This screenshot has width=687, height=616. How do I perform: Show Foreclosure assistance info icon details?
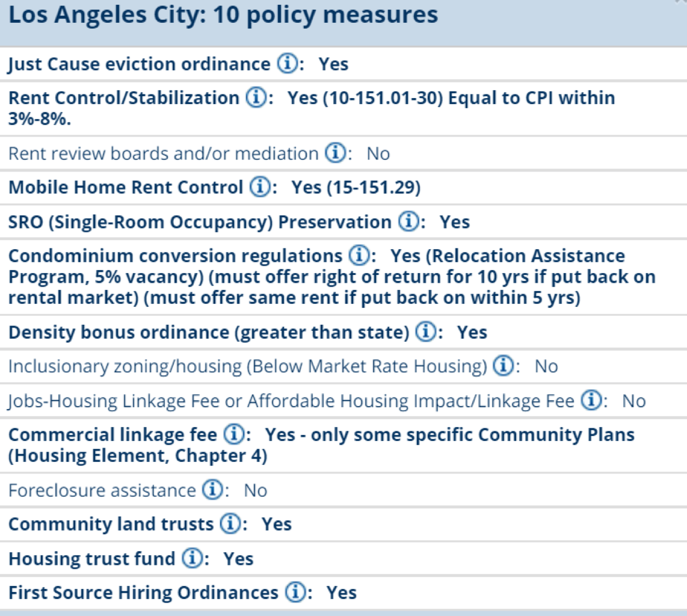212,490
